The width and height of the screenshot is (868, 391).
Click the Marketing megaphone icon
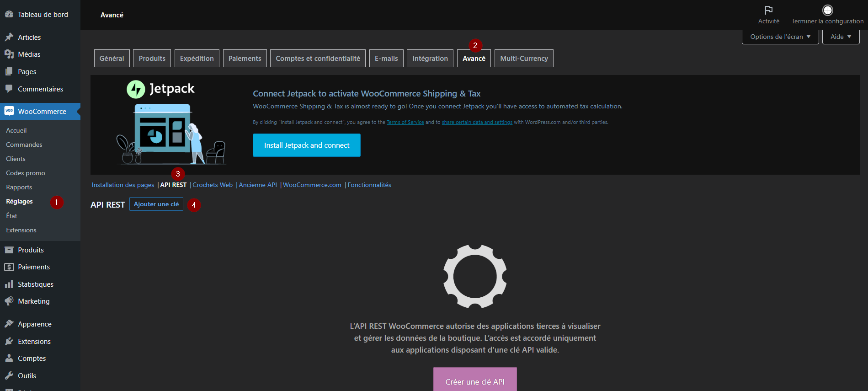[9, 301]
